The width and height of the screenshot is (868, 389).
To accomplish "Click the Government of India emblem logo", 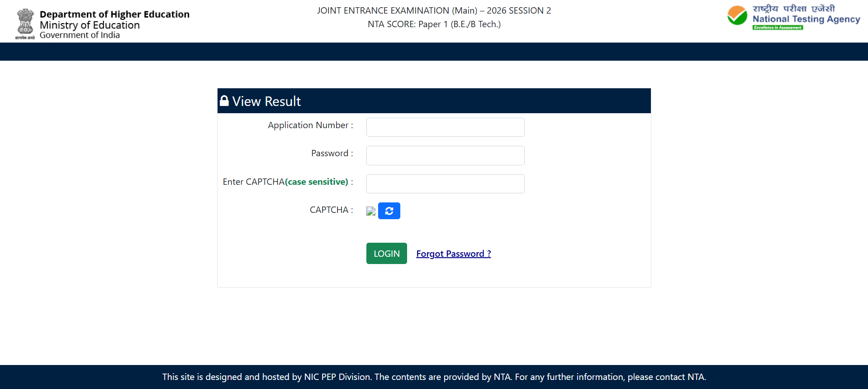I will coord(25,24).
